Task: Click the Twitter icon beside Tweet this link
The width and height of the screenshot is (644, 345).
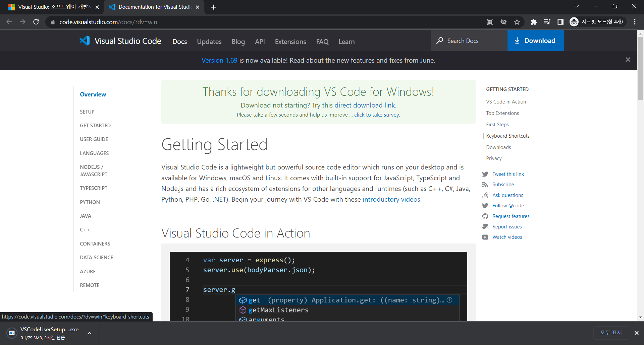Action: tap(485, 174)
